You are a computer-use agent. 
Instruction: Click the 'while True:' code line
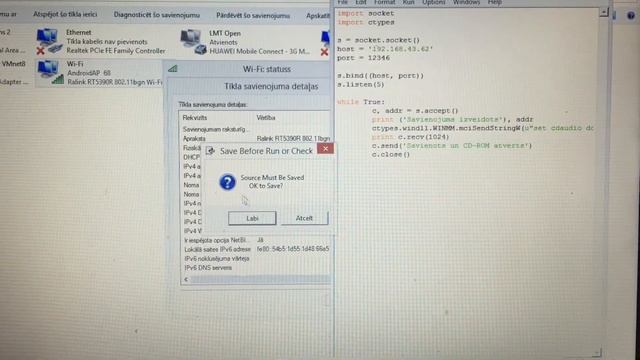click(x=361, y=102)
